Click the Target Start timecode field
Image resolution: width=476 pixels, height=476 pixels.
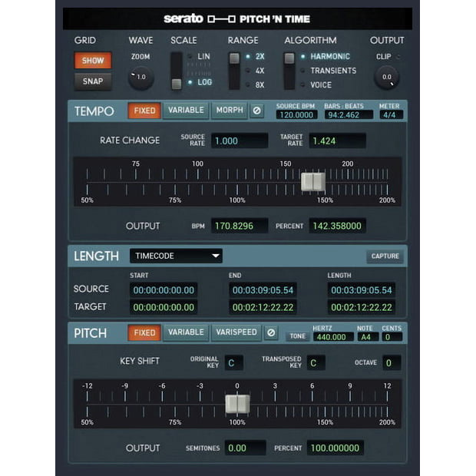pyautogui.click(x=164, y=307)
